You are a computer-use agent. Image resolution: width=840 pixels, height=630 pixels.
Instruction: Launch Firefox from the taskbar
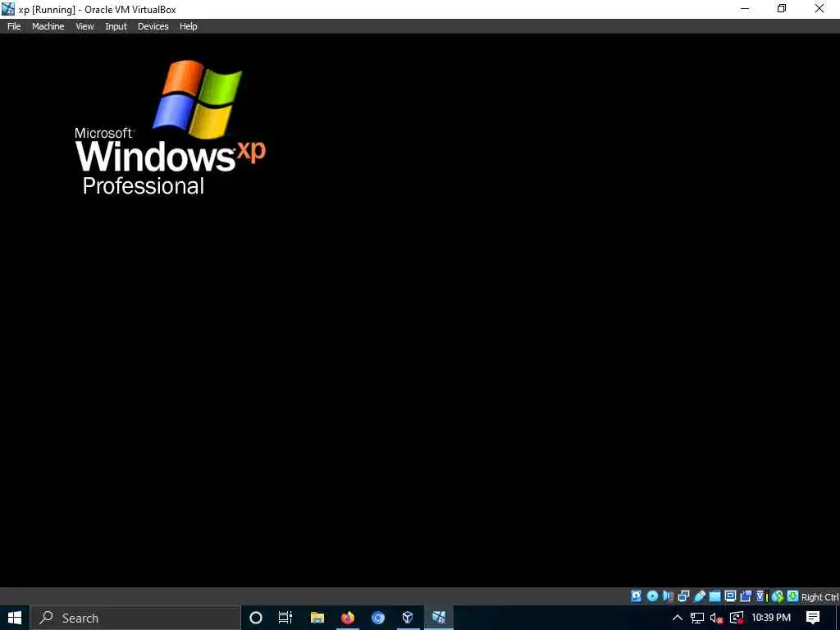pyautogui.click(x=348, y=618)
